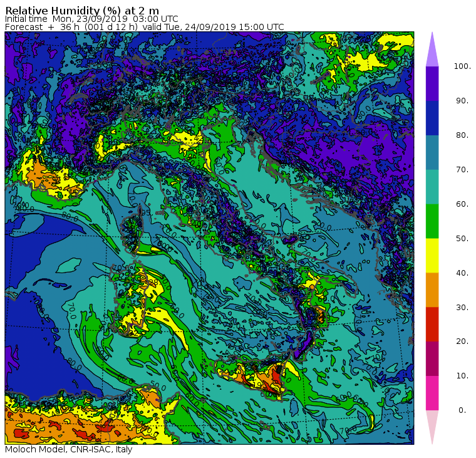Click the "40." colorbar label
The image size is (476, 458).
[462, 273]
